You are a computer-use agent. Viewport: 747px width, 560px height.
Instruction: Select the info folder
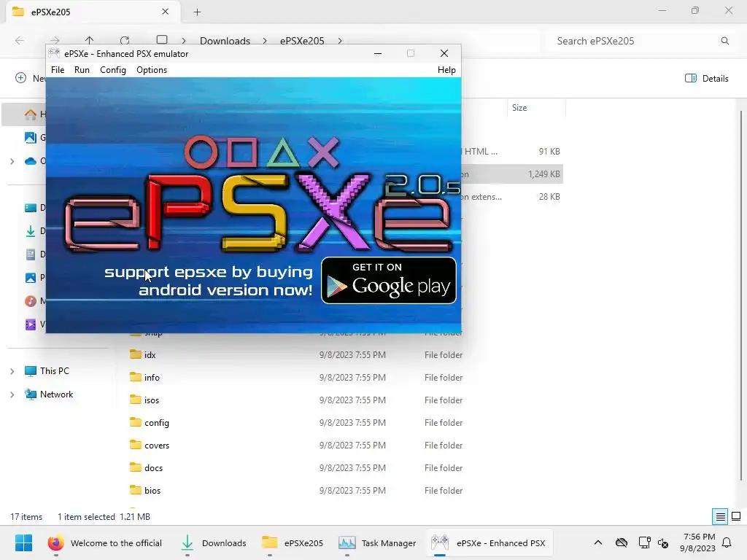point(152,378)
